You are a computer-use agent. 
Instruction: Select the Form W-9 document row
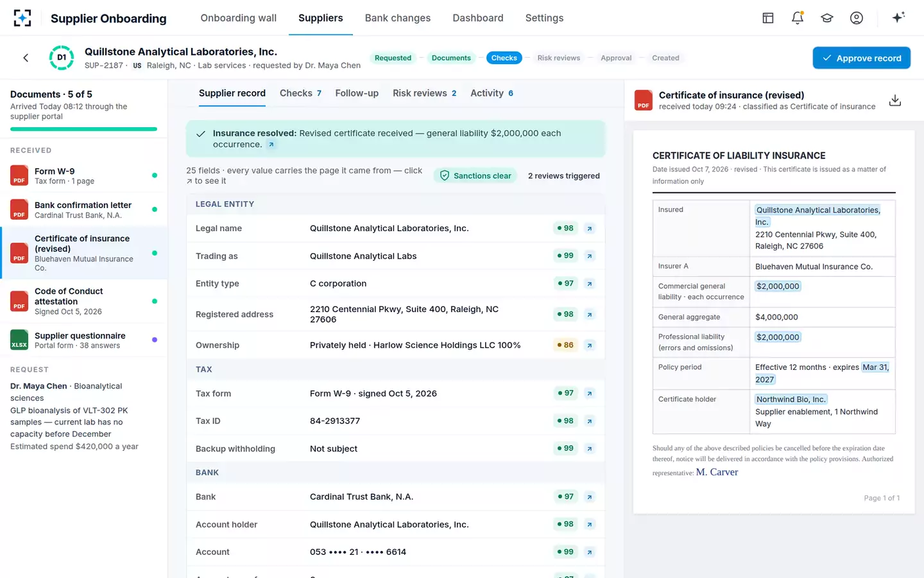84,175
